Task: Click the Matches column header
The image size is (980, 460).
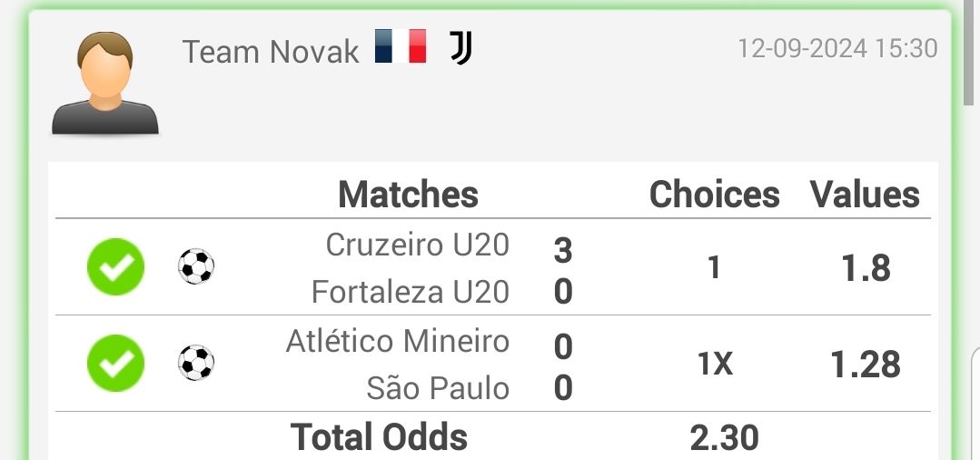Action: tap(408, 194)
